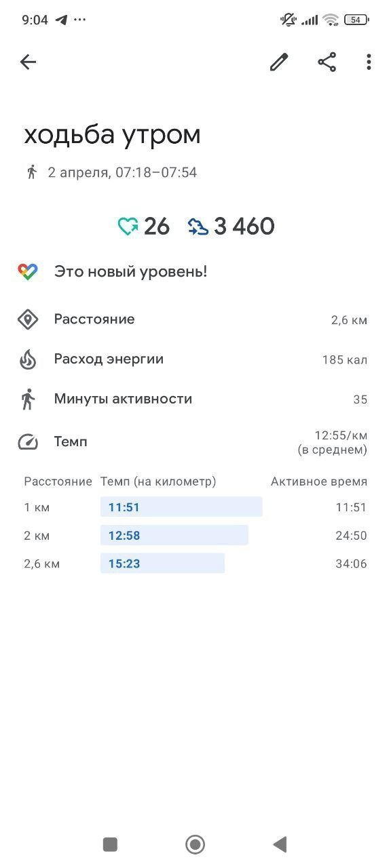Select the 11:51 pace bar
391x868 pixels.
pyautogui.click(x=181, y=507)
